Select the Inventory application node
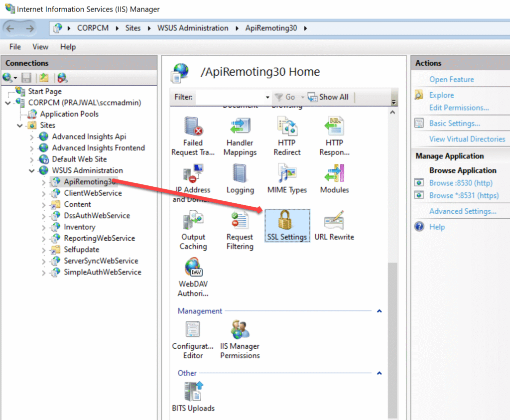 pos(80,227)
